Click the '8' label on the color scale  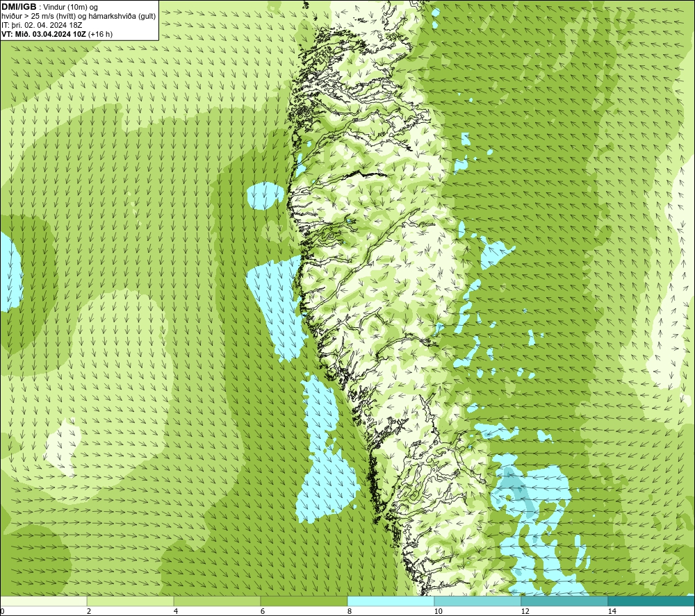pyautogui.click(x=350, y=611)
